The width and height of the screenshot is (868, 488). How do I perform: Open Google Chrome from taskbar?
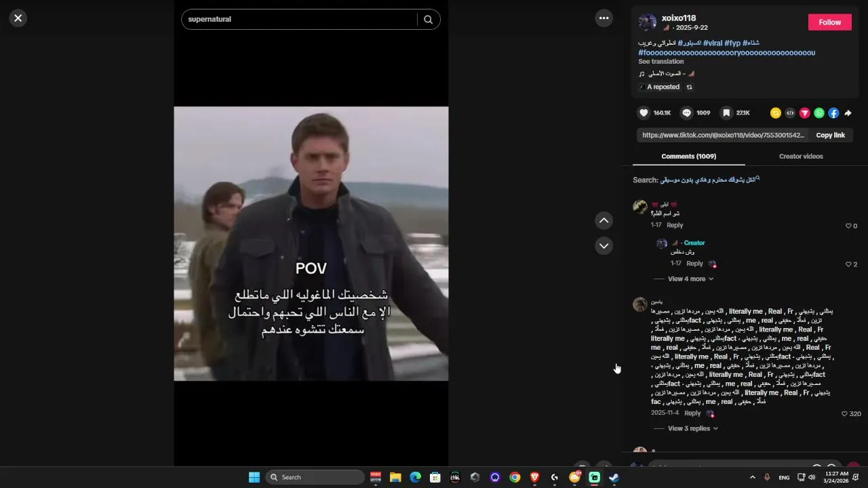click(x=515, y=477)
